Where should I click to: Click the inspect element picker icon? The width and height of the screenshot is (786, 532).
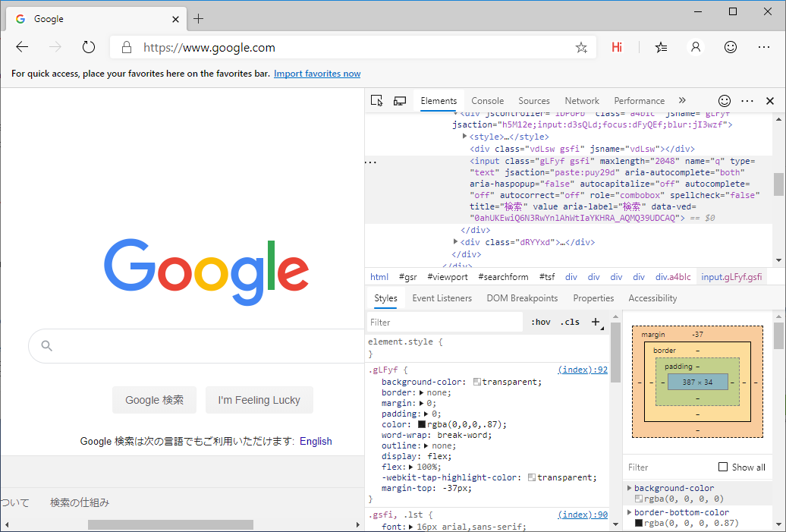(x=377, y=101)
